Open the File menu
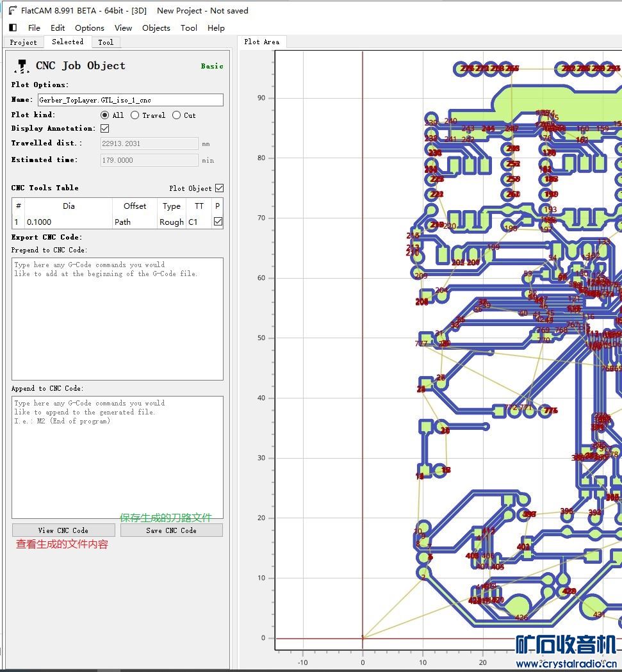 [34, 28]
